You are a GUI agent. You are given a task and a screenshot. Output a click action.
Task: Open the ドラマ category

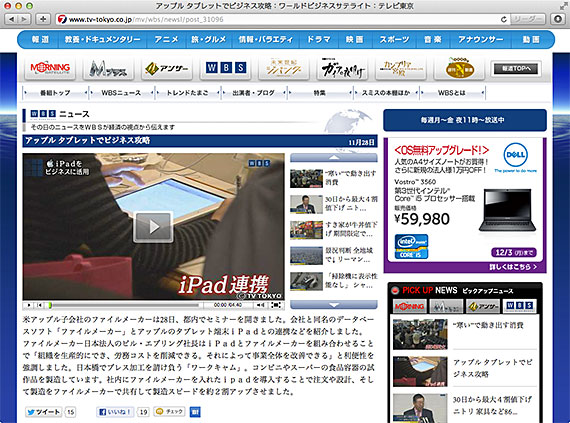tap(318, 39)
